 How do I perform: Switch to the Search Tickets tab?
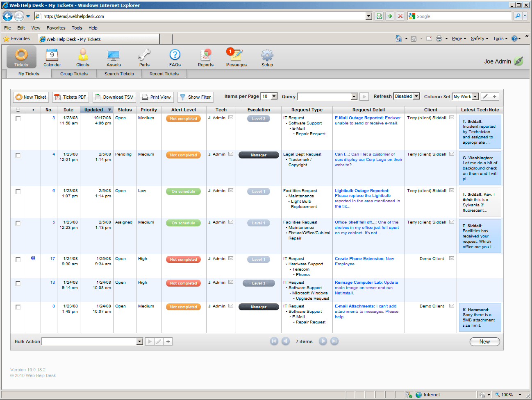(119, 74)
